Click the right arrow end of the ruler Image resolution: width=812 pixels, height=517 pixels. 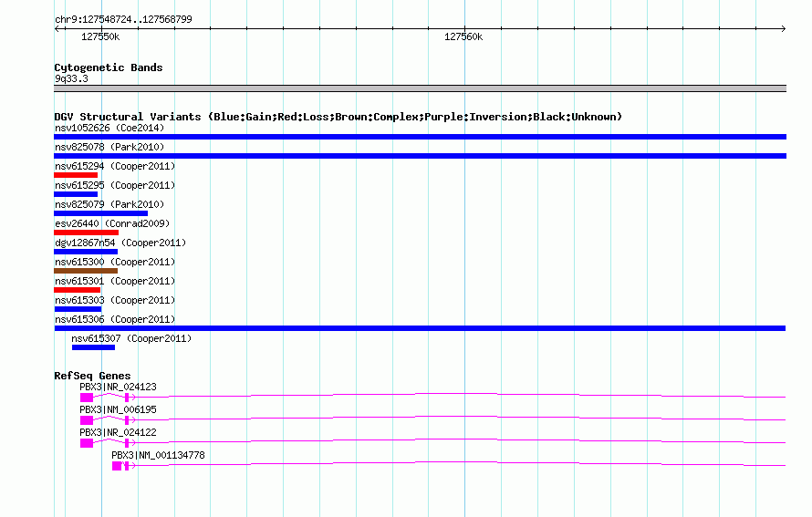tap(784, 29)
